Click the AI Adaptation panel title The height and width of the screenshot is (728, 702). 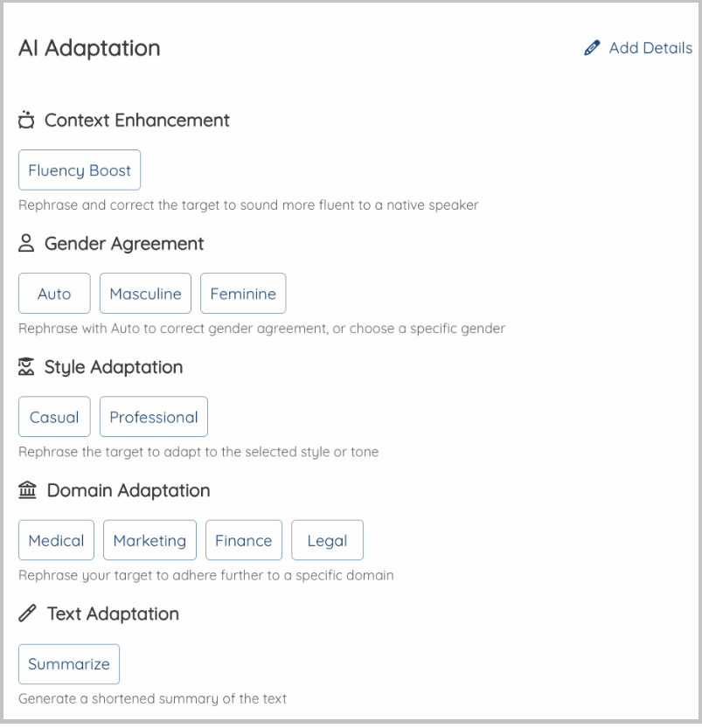pyautogui.click(x=89, y=48)
